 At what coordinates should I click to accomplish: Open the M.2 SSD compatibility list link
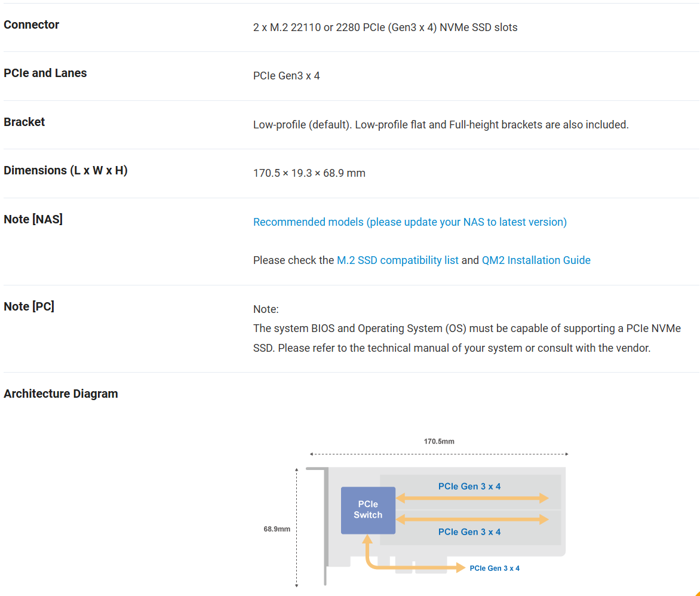(x=398, y=260)
